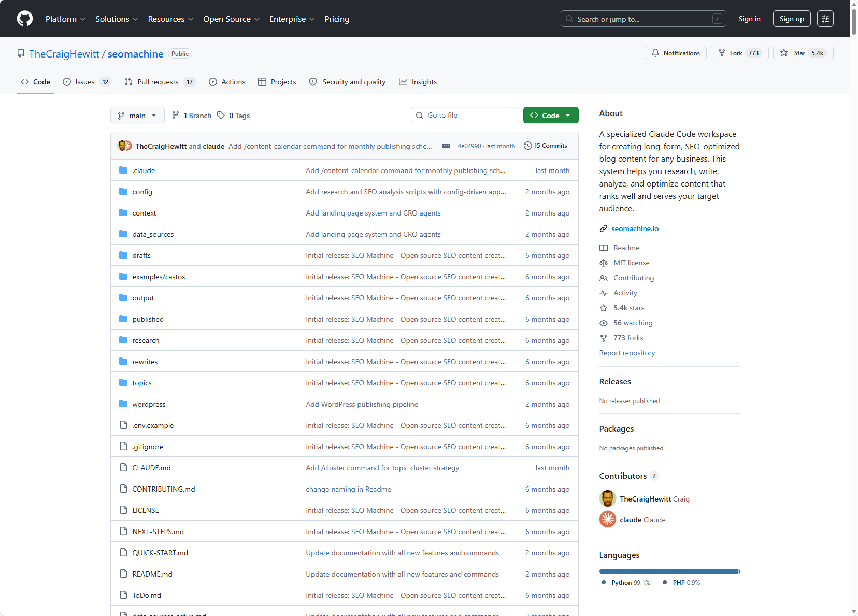The width and height of the screenshot is (858, 616).
Task: Expand the Platform menu
Action: (x=66, y=19)
